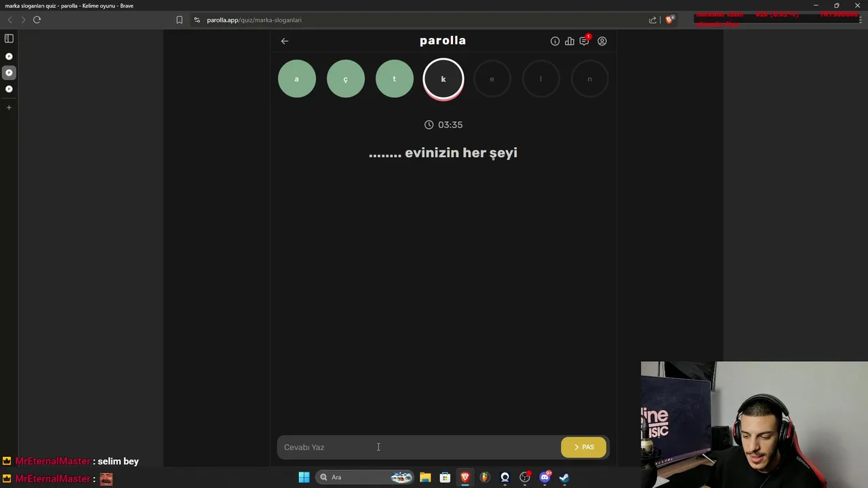Click the clue '........ evinizin her şeyi'
The height and width of the screenshot is (488, 868).
443,153
